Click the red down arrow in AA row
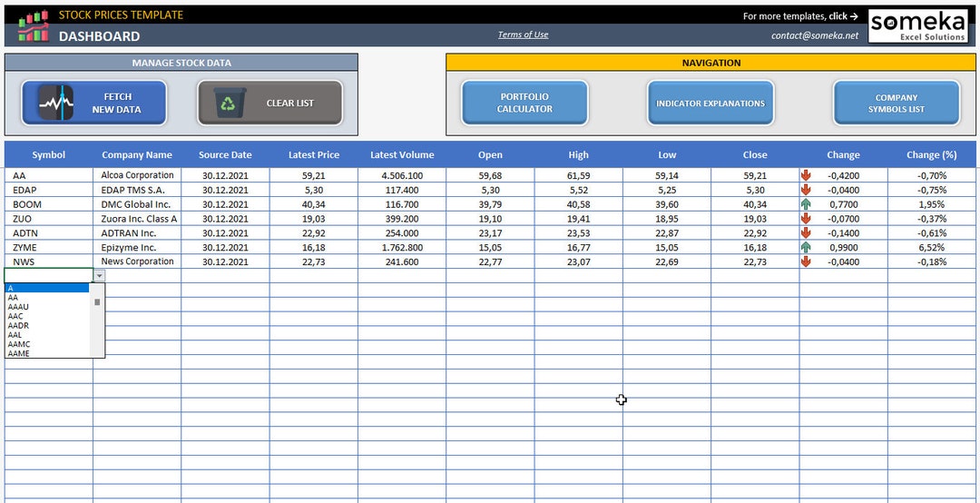Image resolution: width=980 pixels, height=503 pixels. [x=806, y=175]
